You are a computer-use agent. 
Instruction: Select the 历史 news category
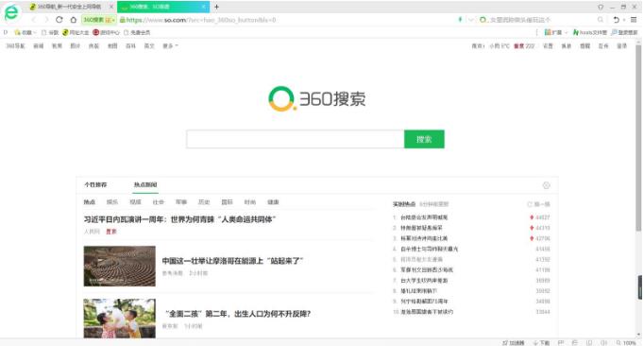point(204,202)
